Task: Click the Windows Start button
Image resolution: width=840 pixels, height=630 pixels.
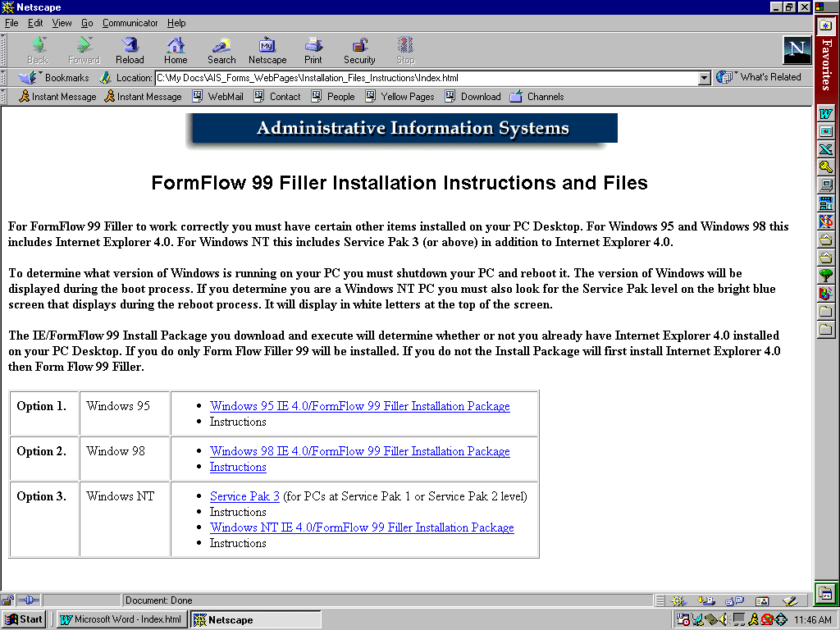Action: (x=24, y=619)
